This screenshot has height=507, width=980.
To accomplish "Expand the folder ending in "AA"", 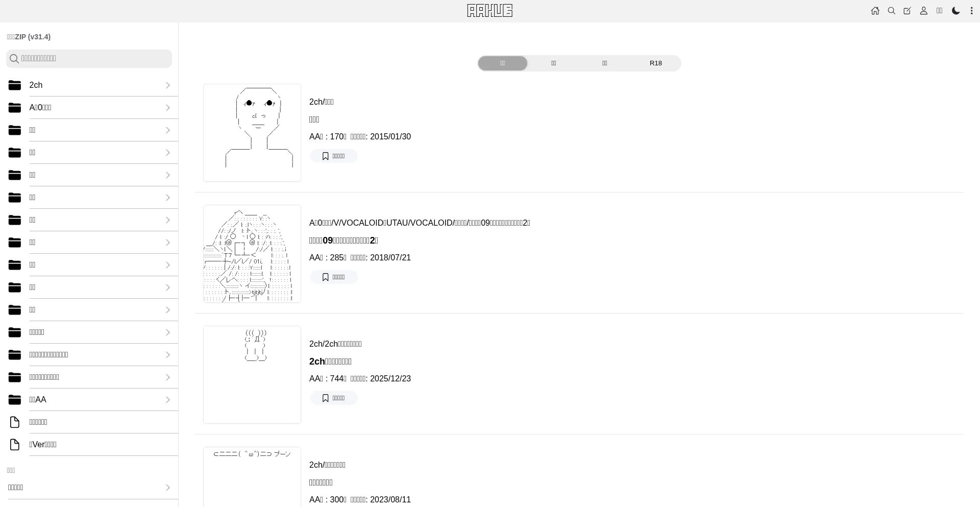I will [x=93, y=400].
